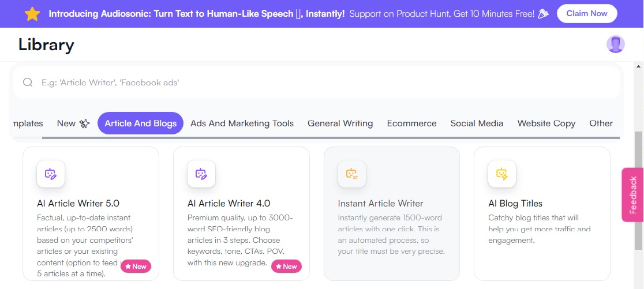Click the AI Article Writer 5.0 robot icon
Image resolution: width=644 pixels, height=289 pixels.
[x=51, y=174]
